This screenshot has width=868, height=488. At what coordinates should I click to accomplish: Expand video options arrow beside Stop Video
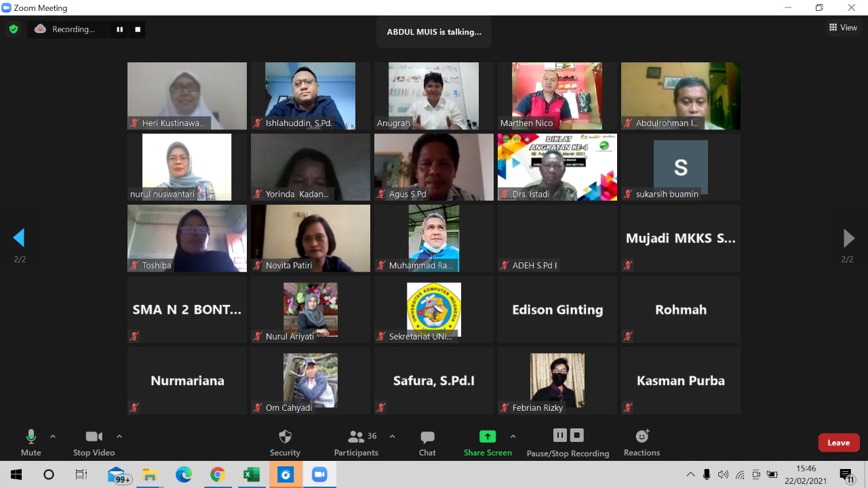(x=119, y=436)
